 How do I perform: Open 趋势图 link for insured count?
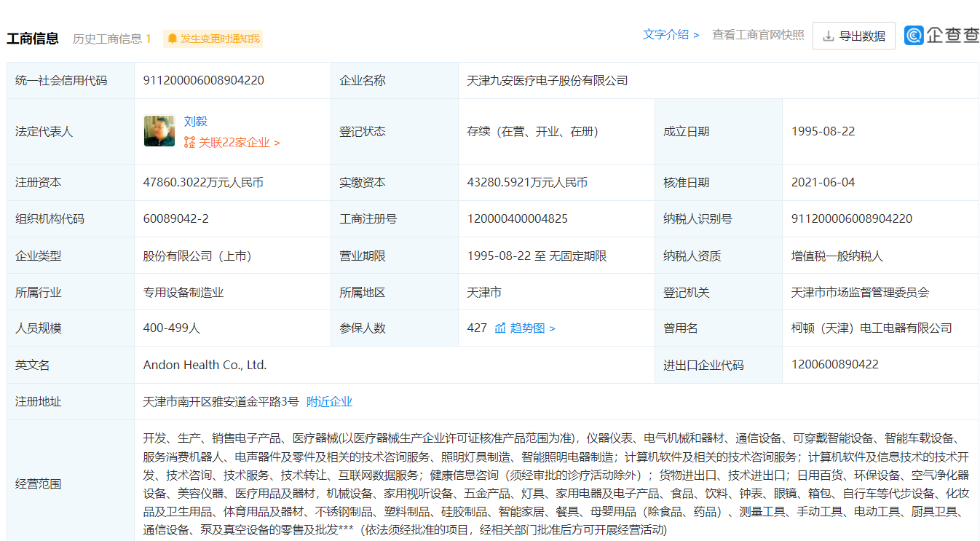(533, 328)
